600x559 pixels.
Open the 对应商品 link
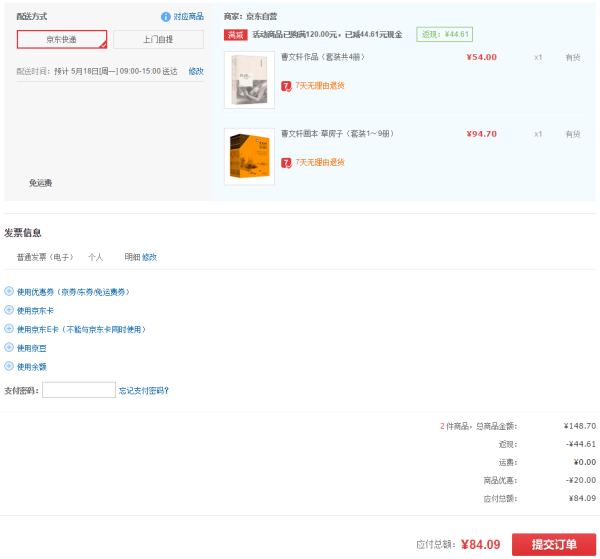[188, 16]
